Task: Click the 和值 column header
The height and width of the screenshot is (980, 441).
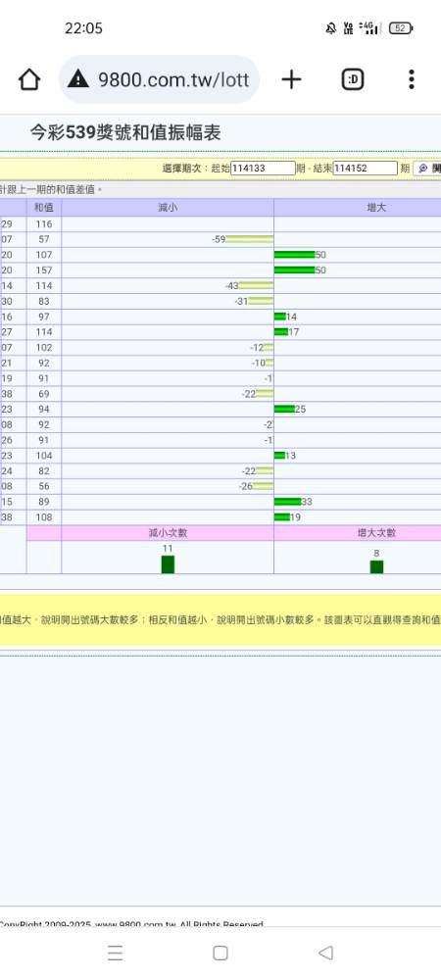Action: point(44,208)
